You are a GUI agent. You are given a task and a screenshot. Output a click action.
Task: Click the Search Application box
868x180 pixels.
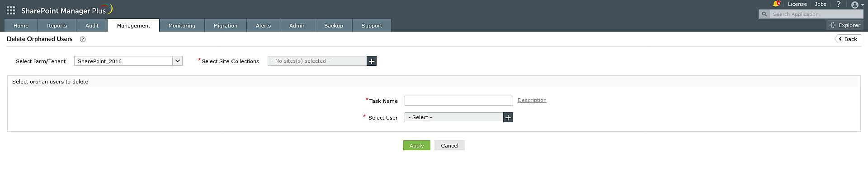[x=816, y=14]
